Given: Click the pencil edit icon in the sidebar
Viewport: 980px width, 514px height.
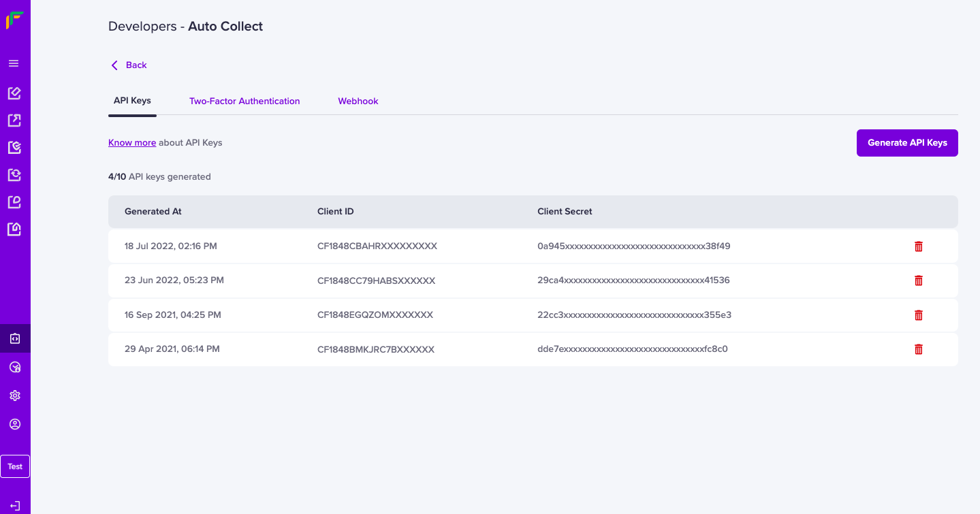Looking at the screenshot, I should [x=14, y=93].
